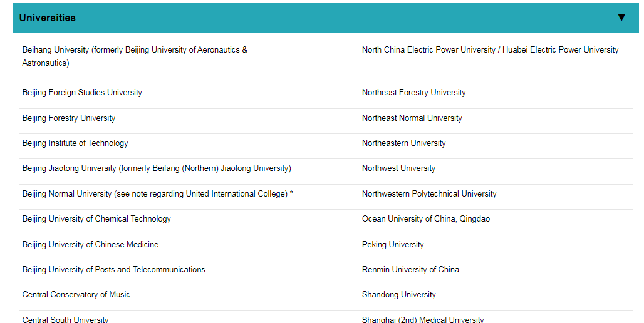Screen dimensions: 644x323
Task: Select Northwest University
Action: tap(398, 168)
